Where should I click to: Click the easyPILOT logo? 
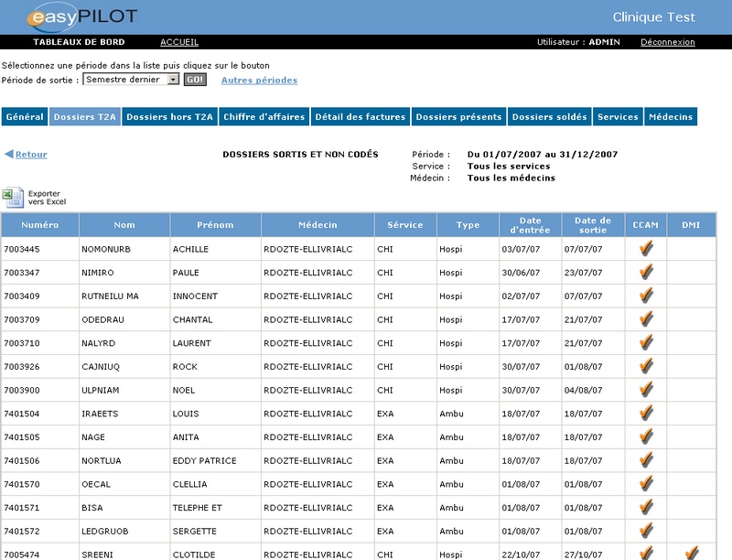coord(81,17)
